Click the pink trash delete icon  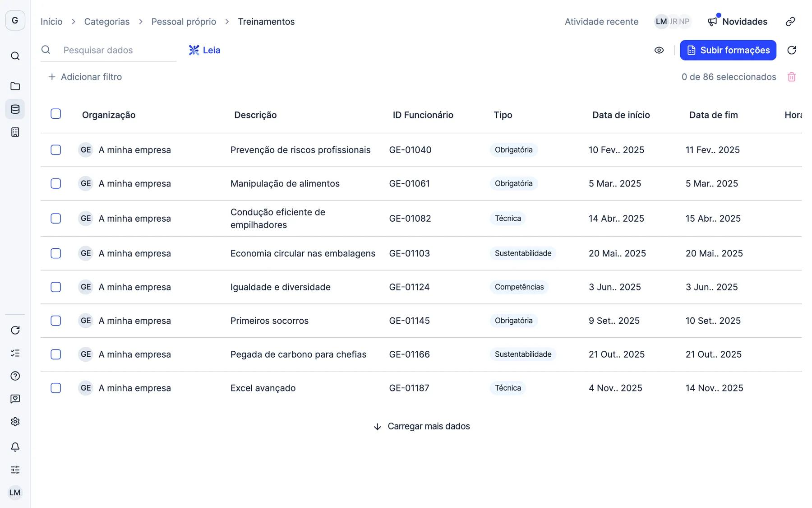point(792,77)
